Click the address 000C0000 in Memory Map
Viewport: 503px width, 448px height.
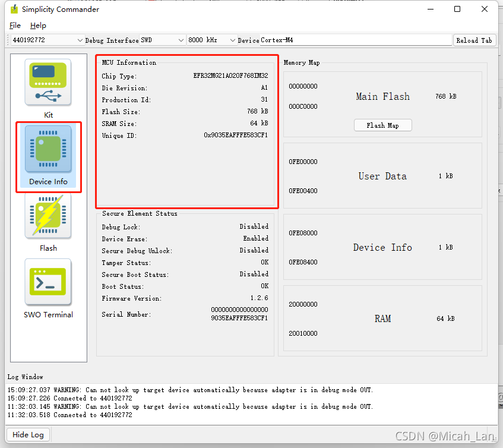(x=303, y=106)
